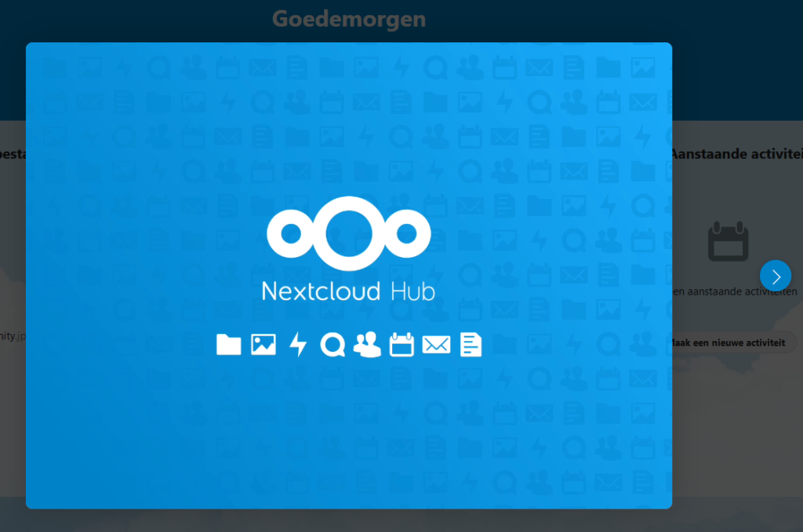Click the white Activity lightning bolt icon

coord(298,345)
